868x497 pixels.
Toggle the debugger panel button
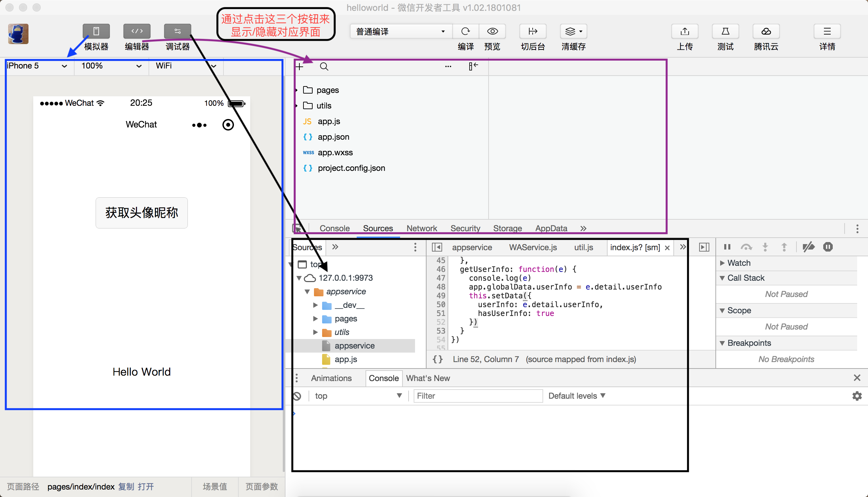pyautogui.click(x=177, y=32)
